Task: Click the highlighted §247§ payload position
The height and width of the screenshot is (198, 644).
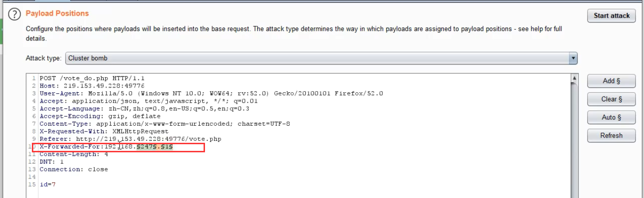Action: pos(146,147)
